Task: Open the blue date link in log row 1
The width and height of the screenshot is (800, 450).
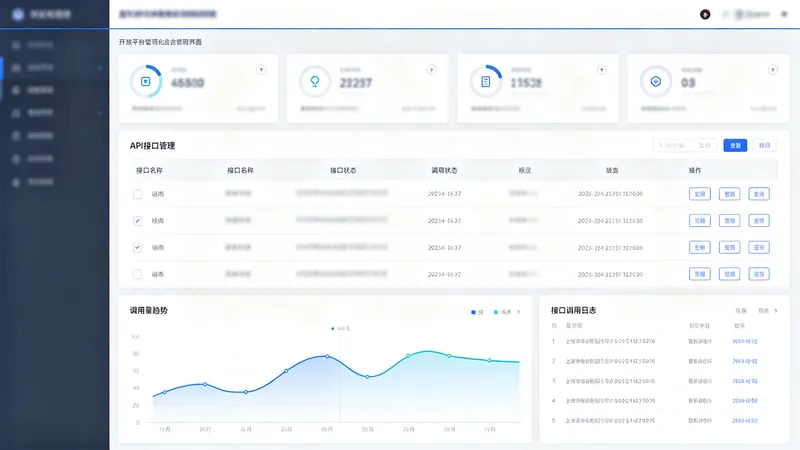Action: click(745, 341)
